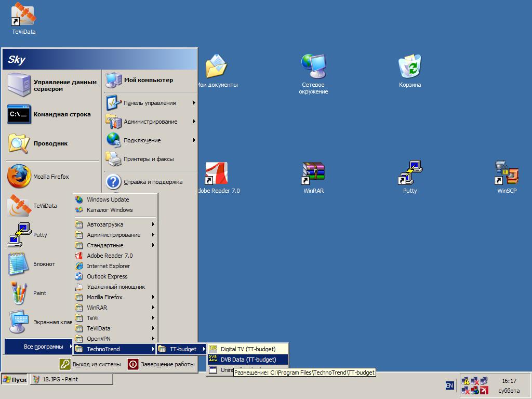Viewport: 532px width, 399px height.
Task: Launch Adobe Reader 7.0 from programs list
Action: 115,256
